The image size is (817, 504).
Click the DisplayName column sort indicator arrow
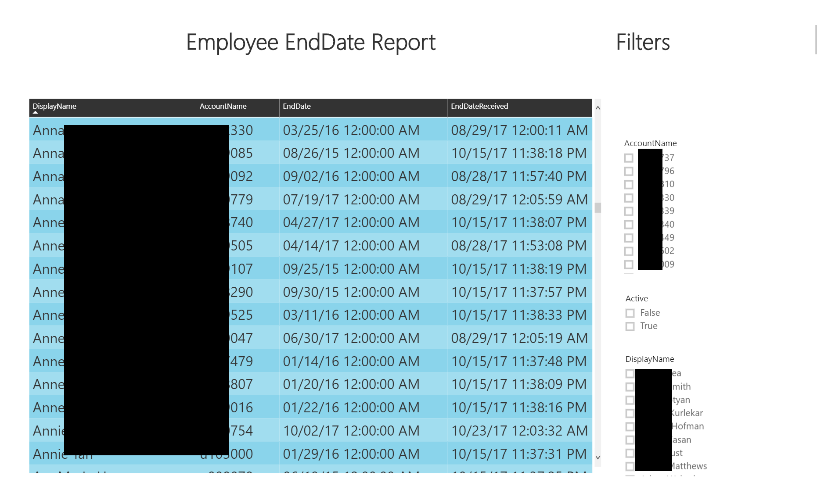[x=35, y=113]
